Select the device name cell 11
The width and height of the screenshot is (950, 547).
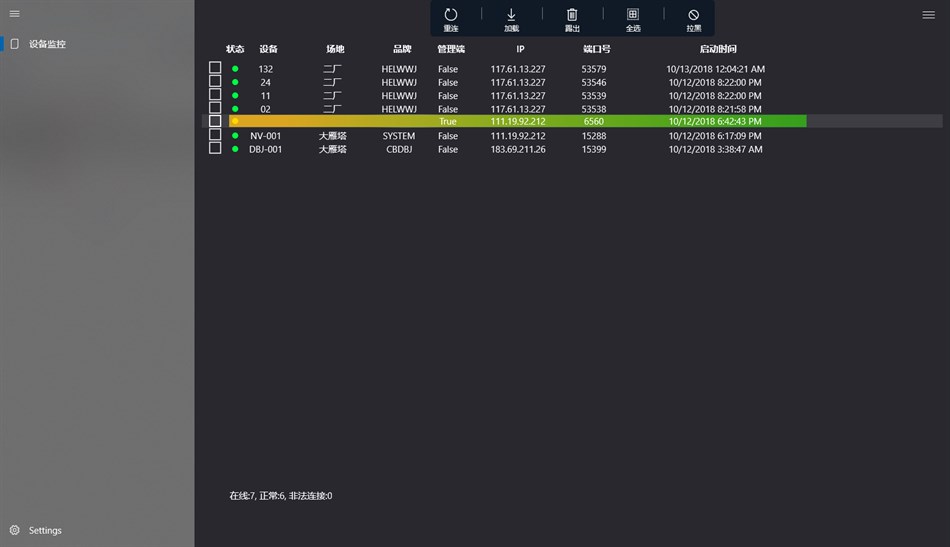[265, 96]
